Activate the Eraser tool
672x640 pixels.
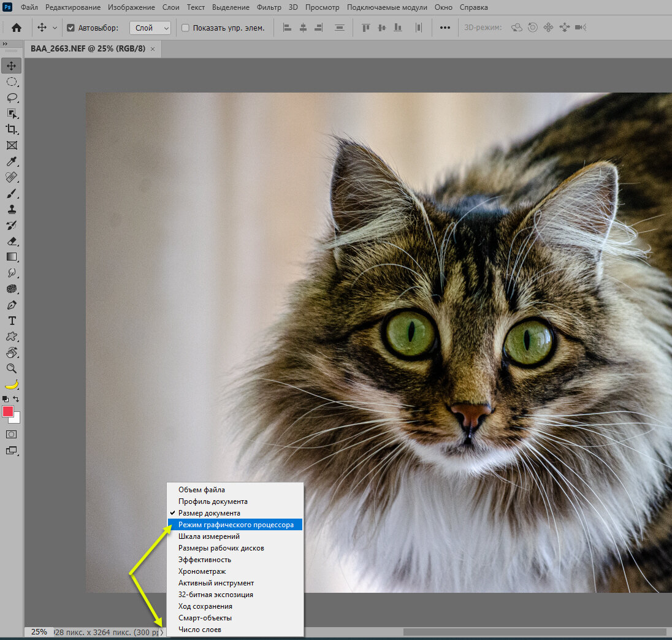[12, 241]
